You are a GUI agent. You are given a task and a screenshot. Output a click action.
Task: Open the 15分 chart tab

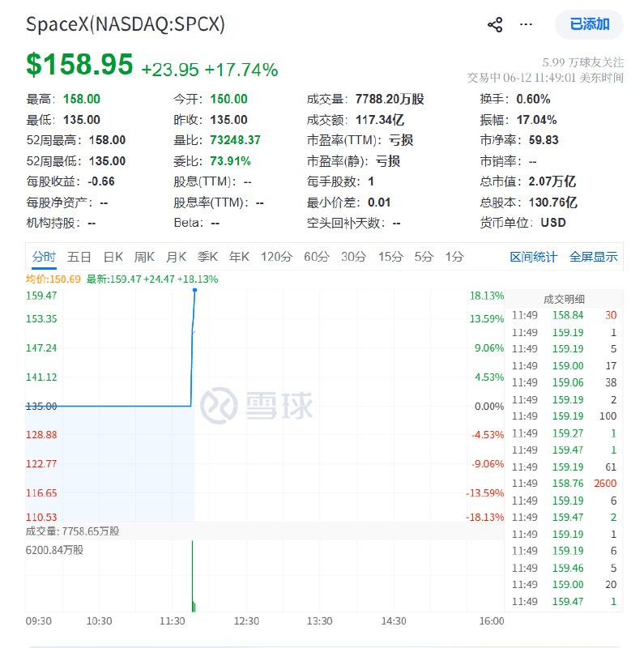pyautogui.click(x=390, y=257)
